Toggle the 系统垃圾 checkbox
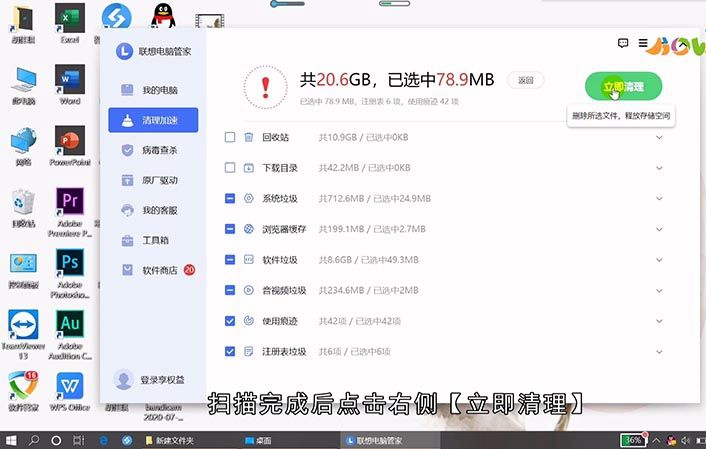The height and width of the screenshot is (449, 706). coord(230,198)
